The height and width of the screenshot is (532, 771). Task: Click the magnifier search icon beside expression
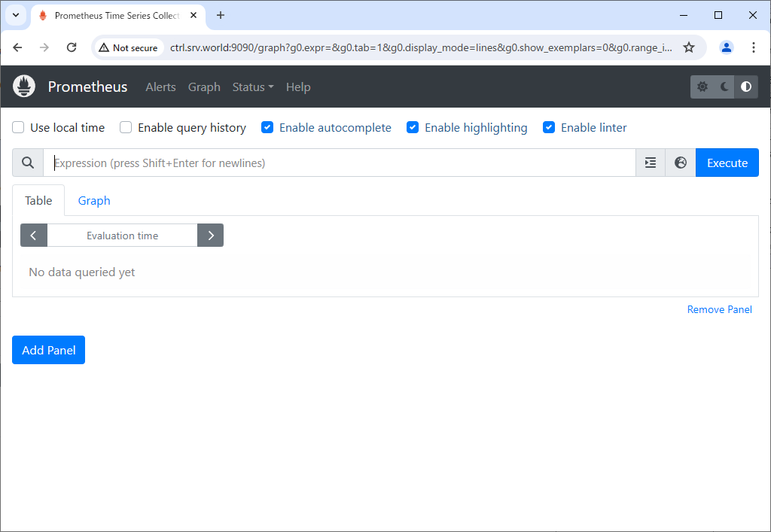(x=28, y=163)
